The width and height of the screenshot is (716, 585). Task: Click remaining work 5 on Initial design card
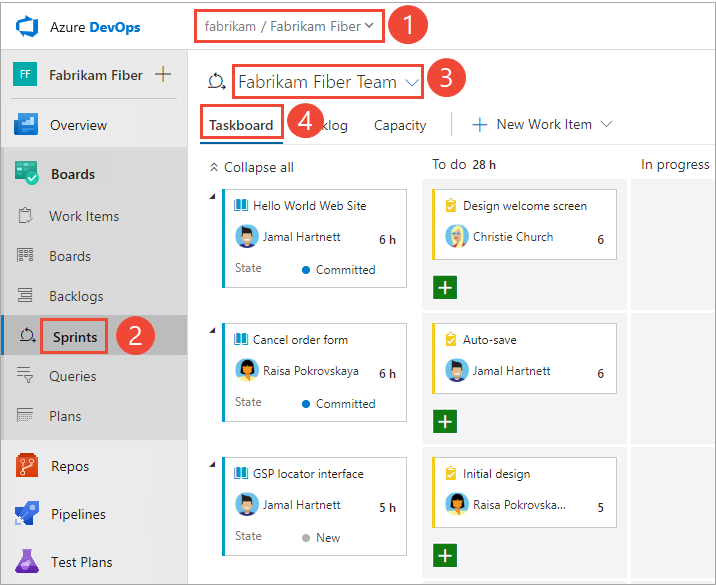point(600,508)
